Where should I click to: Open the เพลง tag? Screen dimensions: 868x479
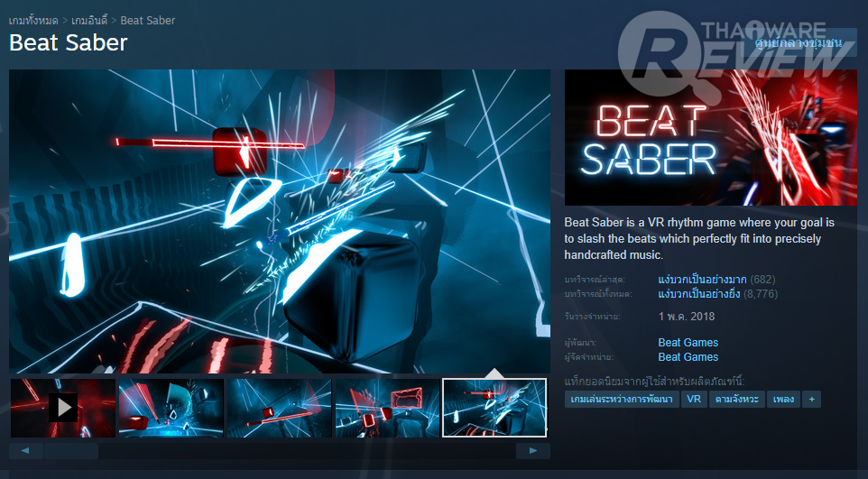(x=783, y=400)
